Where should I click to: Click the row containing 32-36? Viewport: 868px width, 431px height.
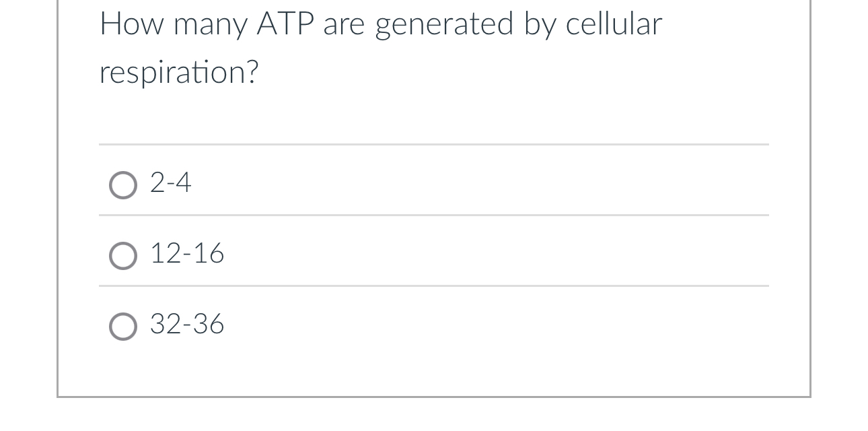point(433,324)
